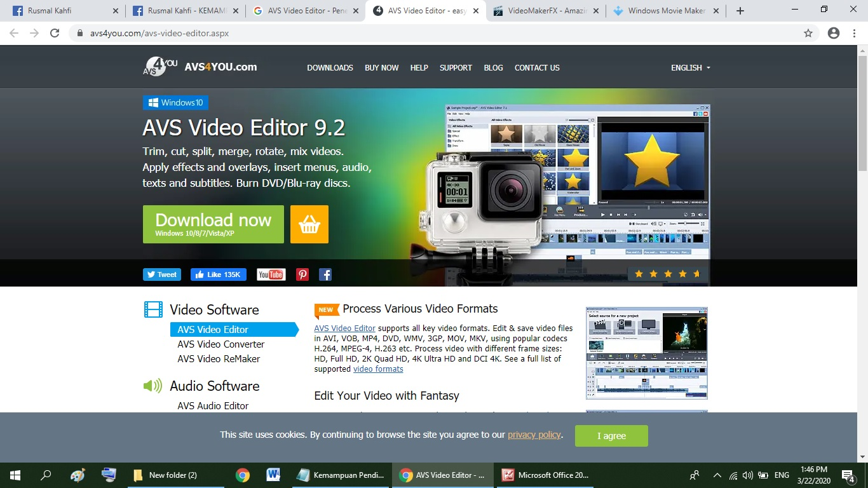
Task: Switch to the Google search AVS tab
Action: pyautogui.click(x=305, y=11)
